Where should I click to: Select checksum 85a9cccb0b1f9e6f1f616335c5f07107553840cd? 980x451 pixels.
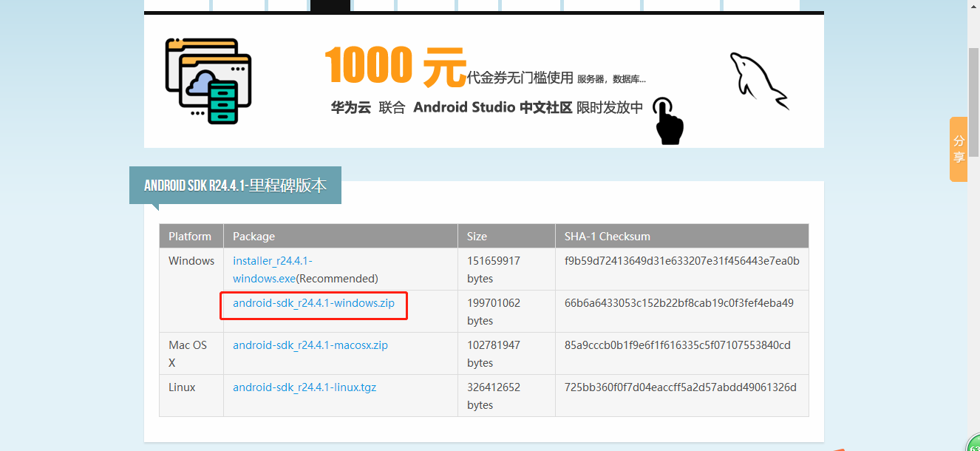[678, 345]
